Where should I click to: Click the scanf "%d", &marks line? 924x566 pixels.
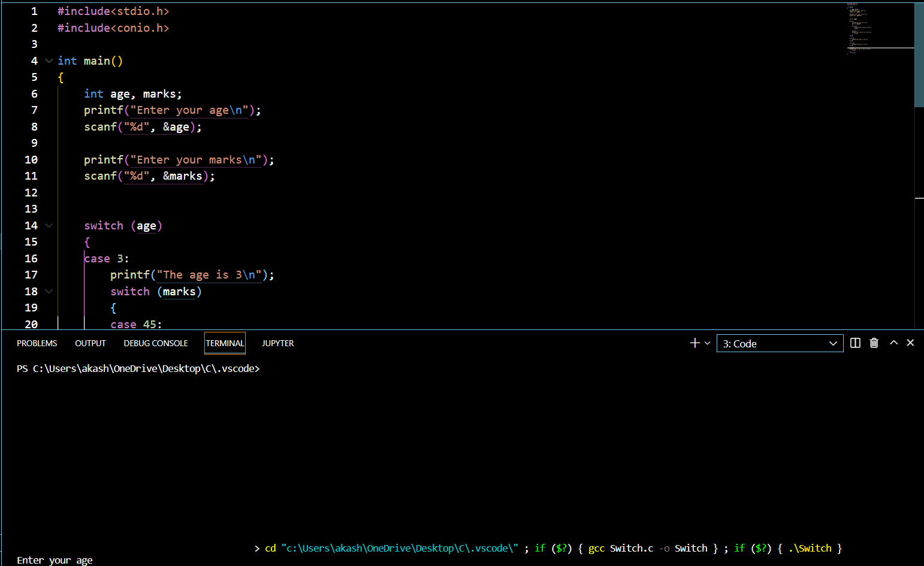149,176
